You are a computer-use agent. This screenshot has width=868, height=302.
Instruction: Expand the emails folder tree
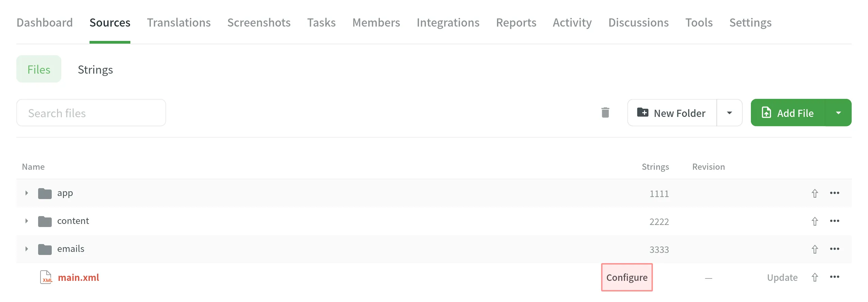click(27, 249)
